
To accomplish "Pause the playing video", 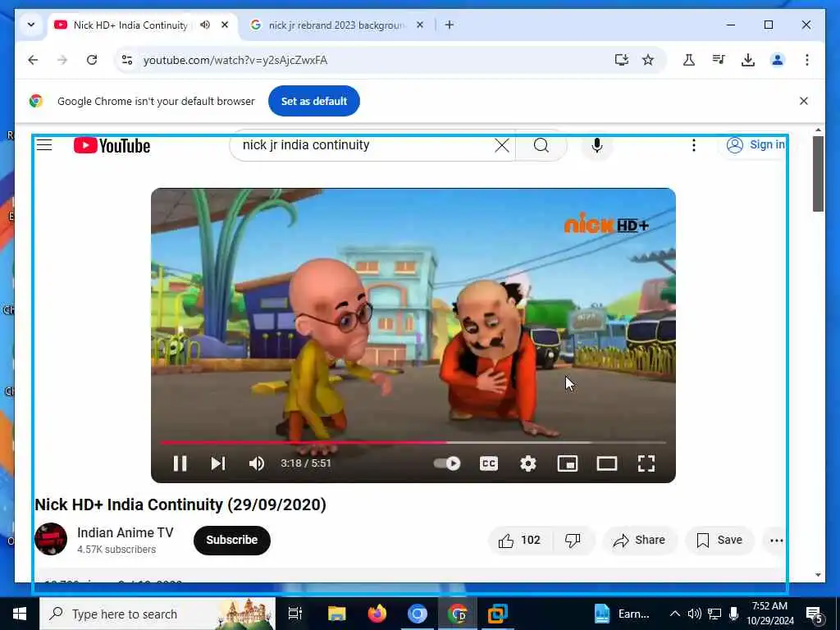I will click(x=180, y=463).
